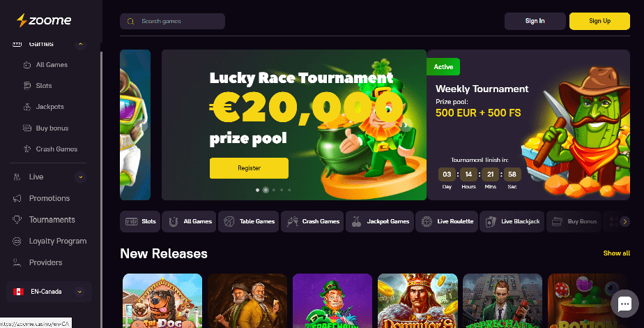Collapse the Games section chevron

tap(81, 44)
